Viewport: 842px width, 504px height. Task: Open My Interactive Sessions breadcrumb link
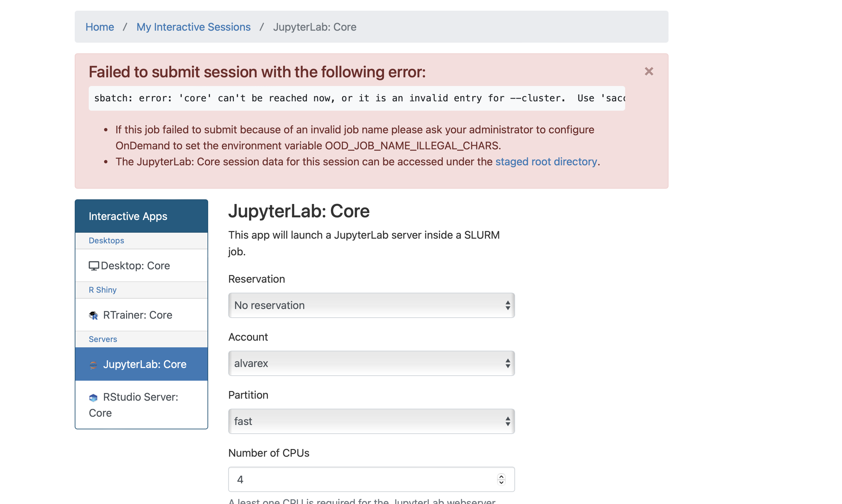(x=193, y=27)
